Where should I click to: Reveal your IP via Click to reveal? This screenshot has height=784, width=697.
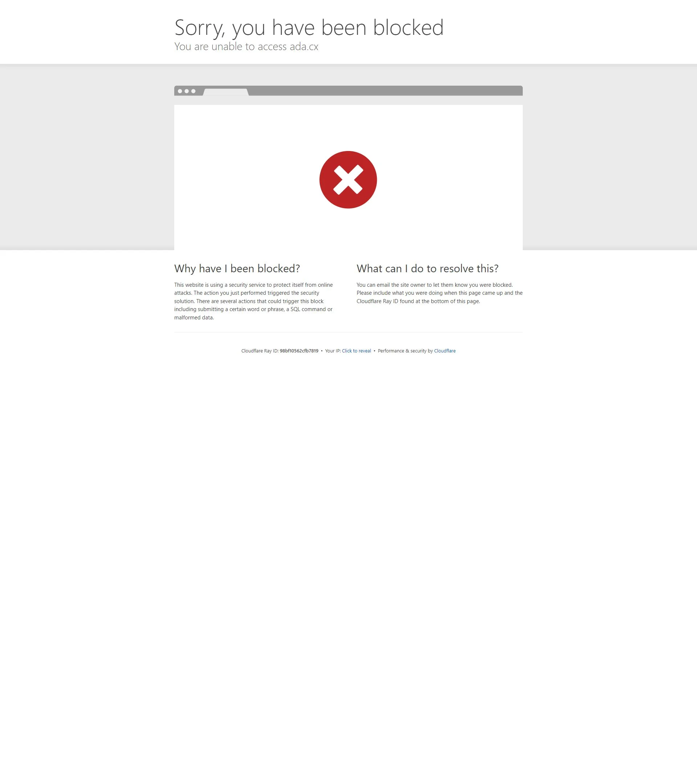[x=356, y=351]
